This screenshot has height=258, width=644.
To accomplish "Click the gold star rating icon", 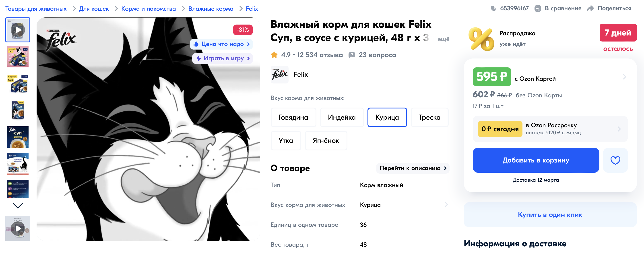I will pos(274,55).
